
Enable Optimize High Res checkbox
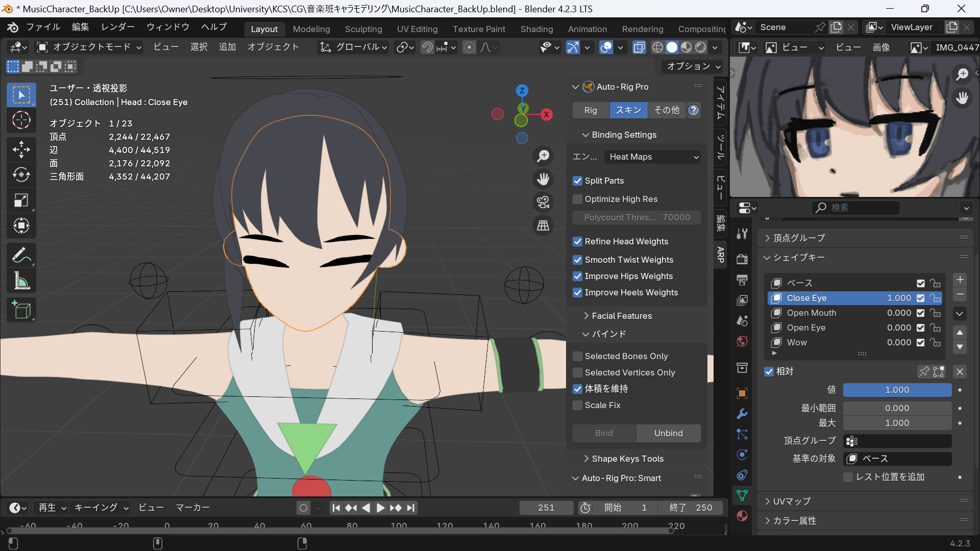578,199
